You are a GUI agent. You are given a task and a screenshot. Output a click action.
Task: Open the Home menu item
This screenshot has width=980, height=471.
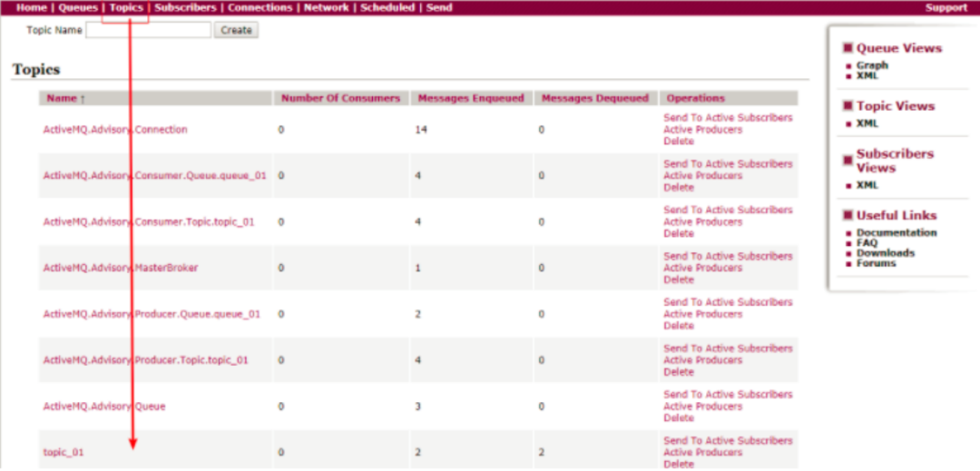(x=31, y=7)
